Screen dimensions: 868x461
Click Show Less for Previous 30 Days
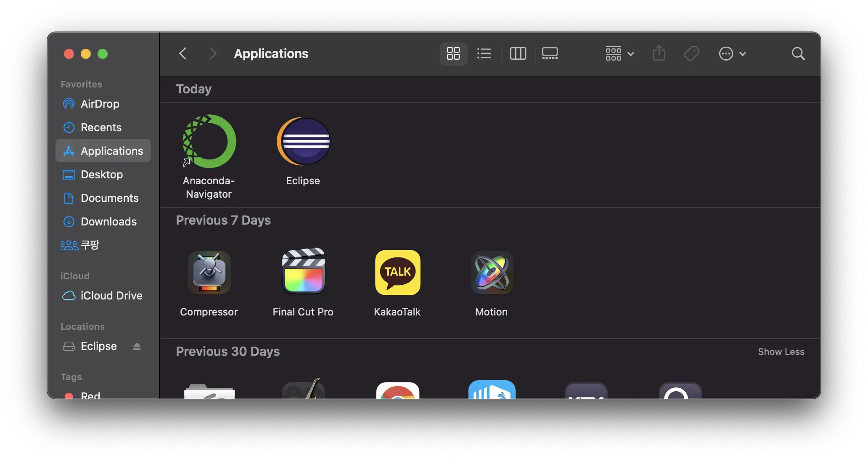[x=781, y=352]
